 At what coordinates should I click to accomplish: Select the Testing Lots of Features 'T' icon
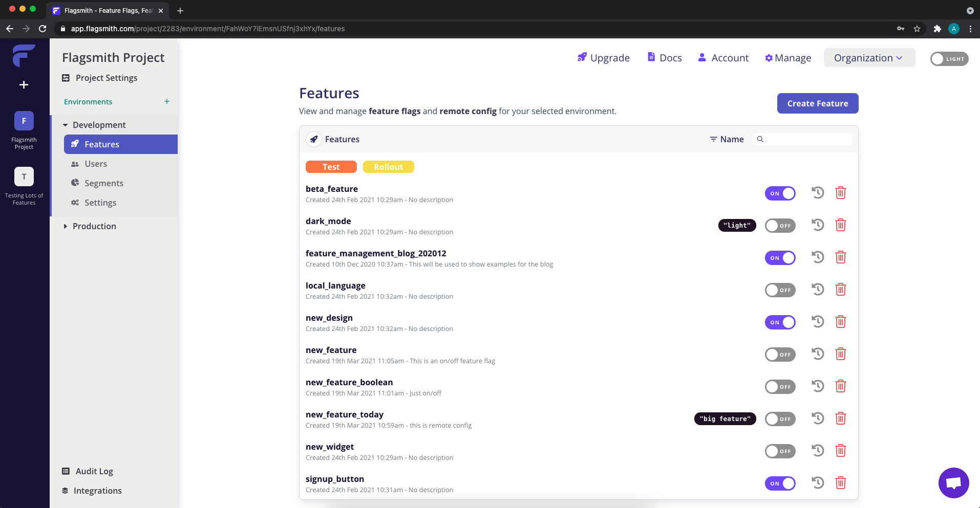(24, 176)
